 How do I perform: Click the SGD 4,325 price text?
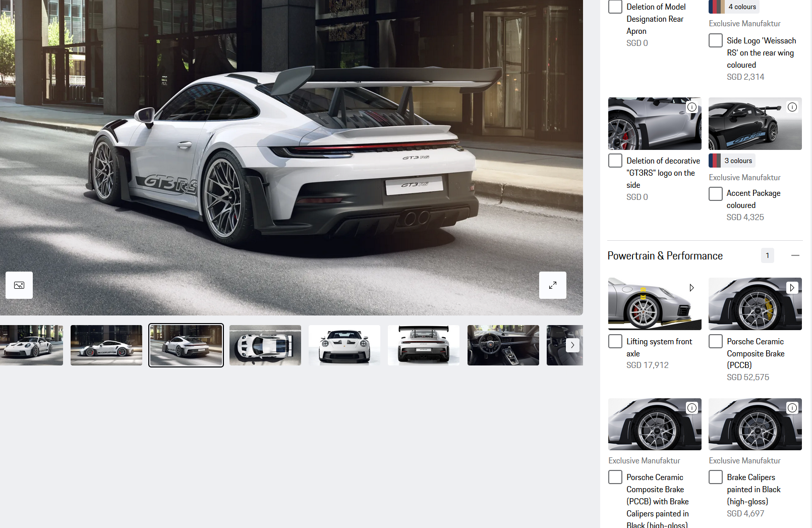pyautogui.click(x=745, y=217)
